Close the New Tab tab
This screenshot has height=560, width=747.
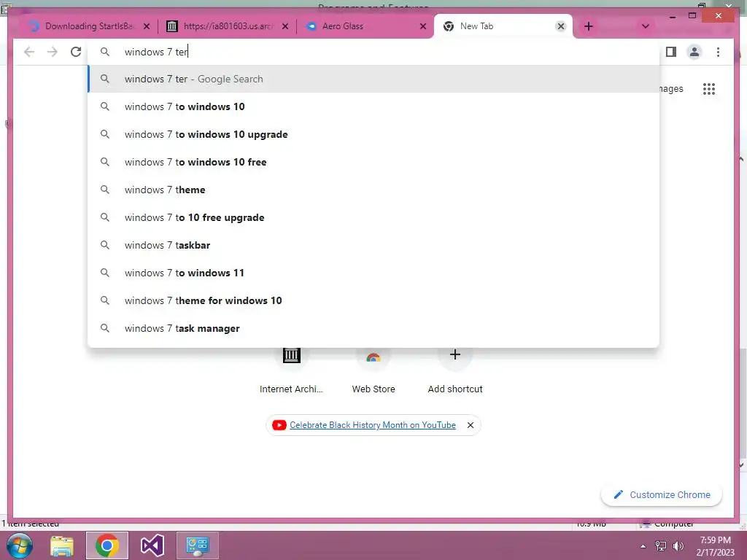tap(561, 26)
